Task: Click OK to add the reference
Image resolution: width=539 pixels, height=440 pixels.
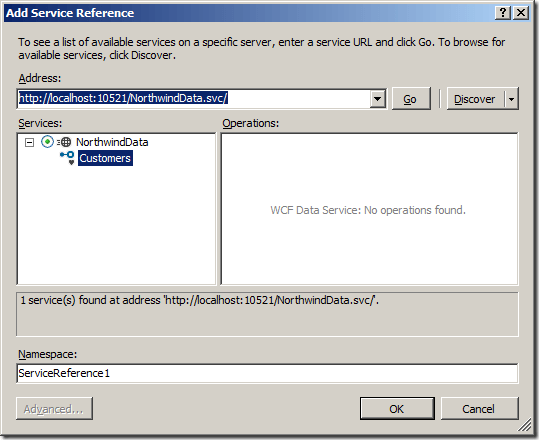Action: click(x=397, y=409)
